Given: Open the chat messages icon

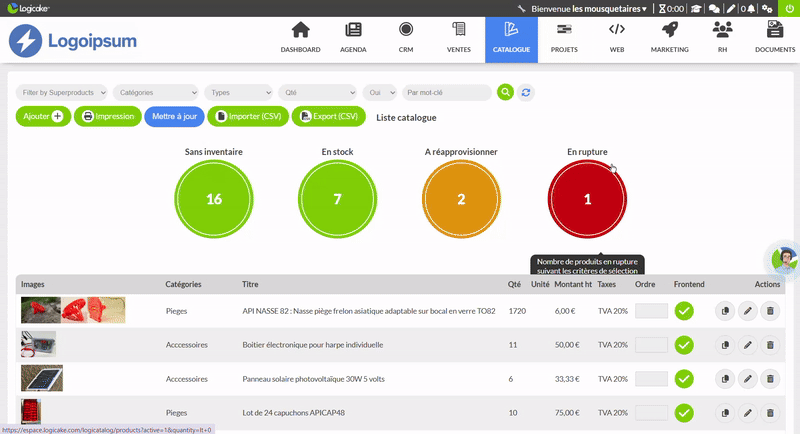Looking at the screenshot, I should (714, 8).
